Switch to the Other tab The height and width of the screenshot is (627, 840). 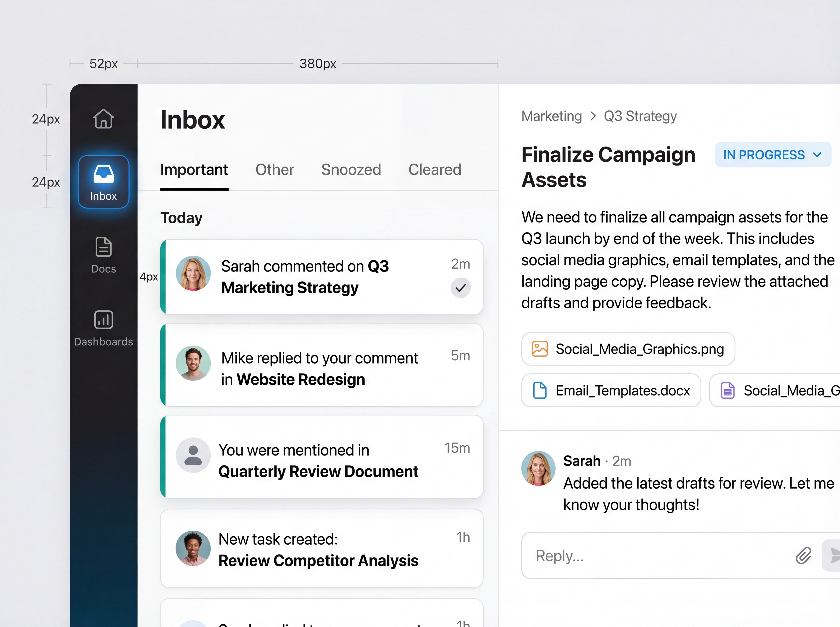coord(274,170)
